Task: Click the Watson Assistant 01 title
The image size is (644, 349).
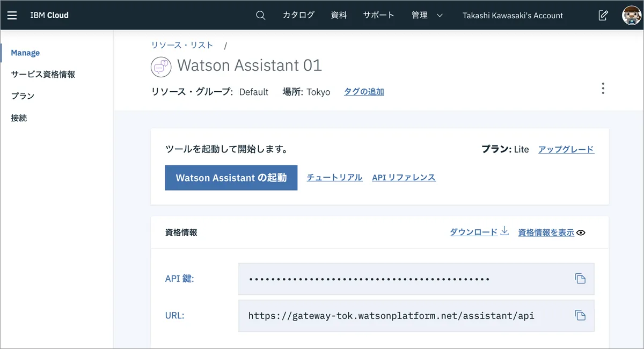Action: 250,66
